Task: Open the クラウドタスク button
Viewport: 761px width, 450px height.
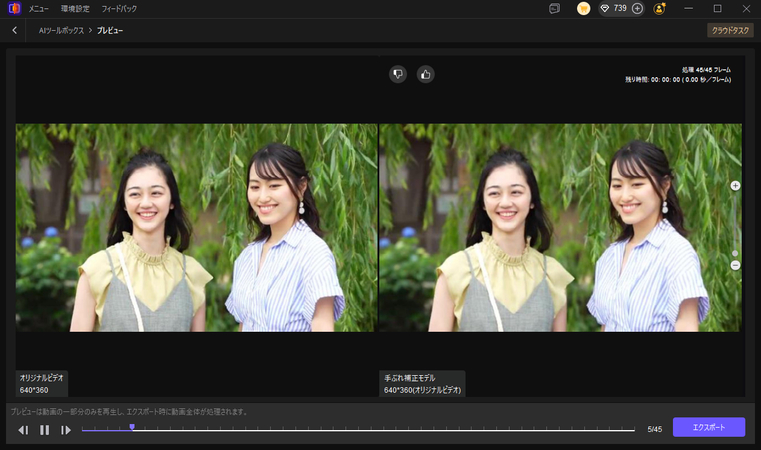Action: coord(730,30)
